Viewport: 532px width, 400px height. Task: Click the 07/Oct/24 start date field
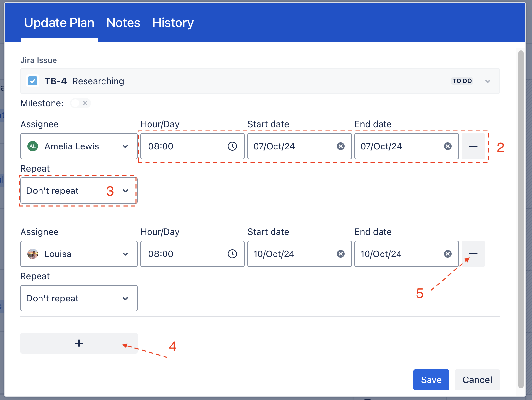(300, 146)
